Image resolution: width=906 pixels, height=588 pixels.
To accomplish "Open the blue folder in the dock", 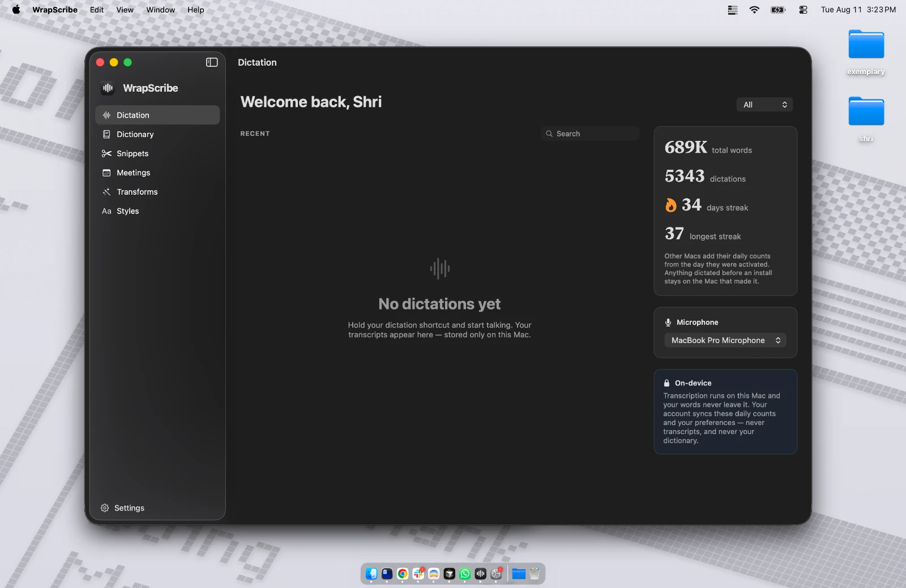I will click(x=519, y=574).
